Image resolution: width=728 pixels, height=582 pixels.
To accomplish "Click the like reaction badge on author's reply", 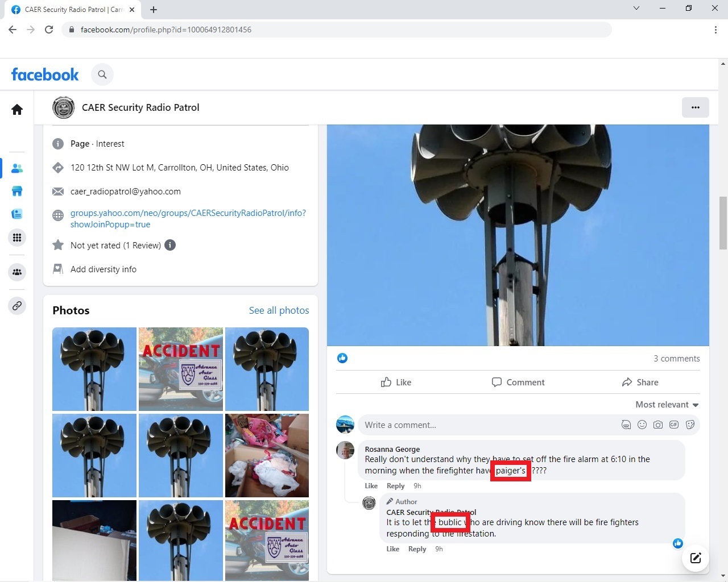I will [678, 543].
